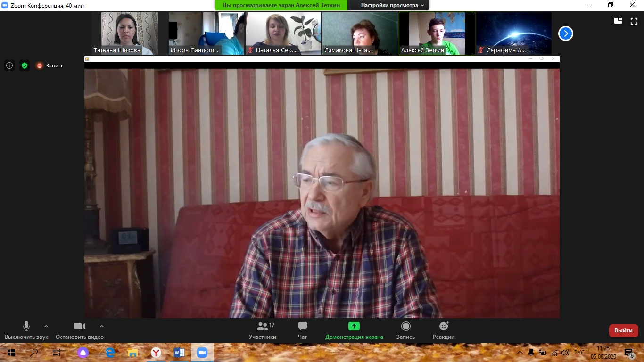Mute microphone with Выключить звук

pyautogui.click(x=26, y=330)
